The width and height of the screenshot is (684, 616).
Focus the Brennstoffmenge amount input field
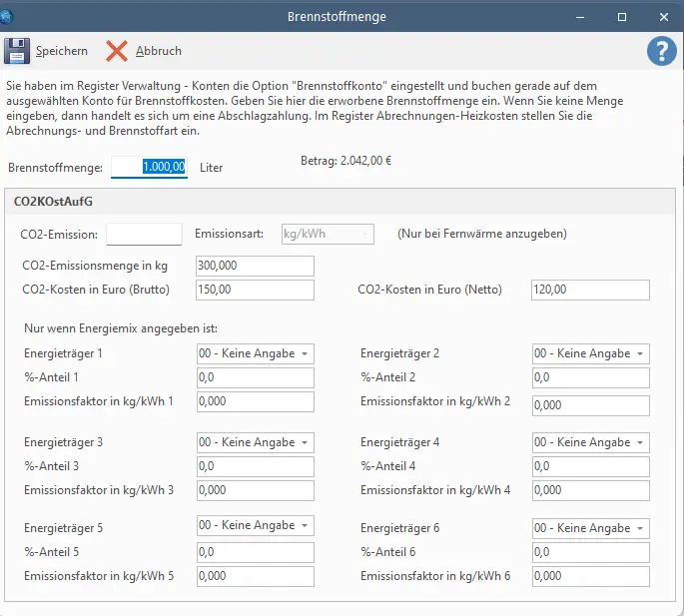click(149, 167)
